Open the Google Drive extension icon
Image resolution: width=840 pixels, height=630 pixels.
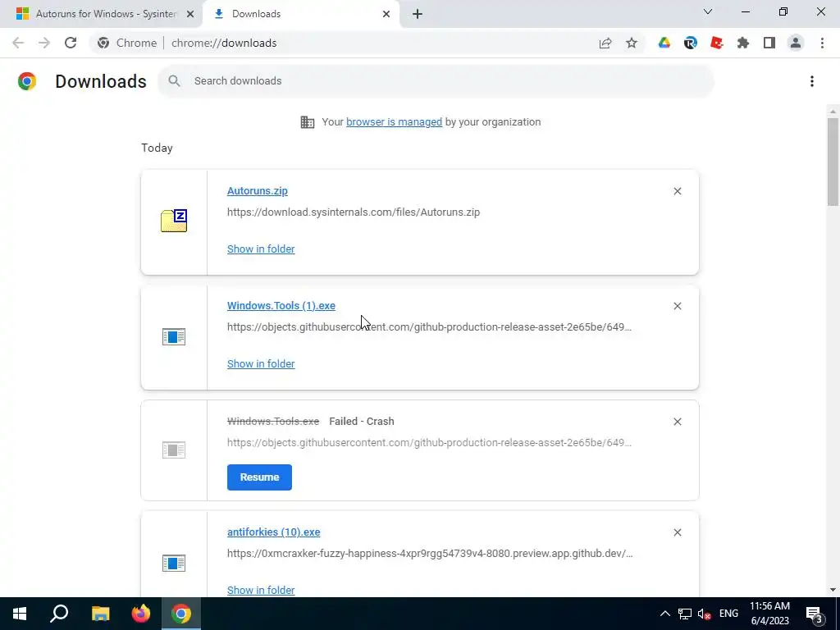pyautogui.click(x=664, y=43)
